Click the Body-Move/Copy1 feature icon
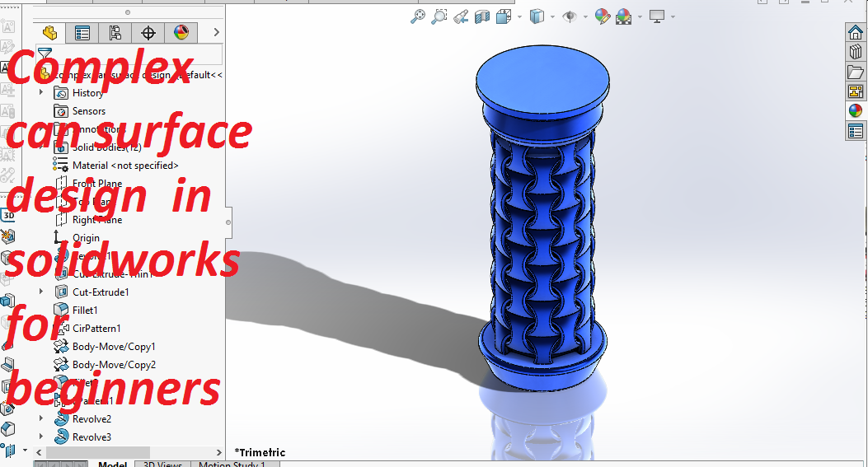The image size is (868, 467). coord(61,347)
